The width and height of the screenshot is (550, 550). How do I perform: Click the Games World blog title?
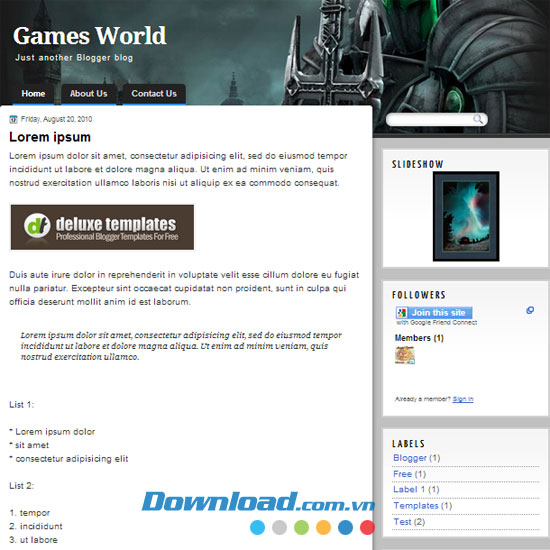coord(89,36)
